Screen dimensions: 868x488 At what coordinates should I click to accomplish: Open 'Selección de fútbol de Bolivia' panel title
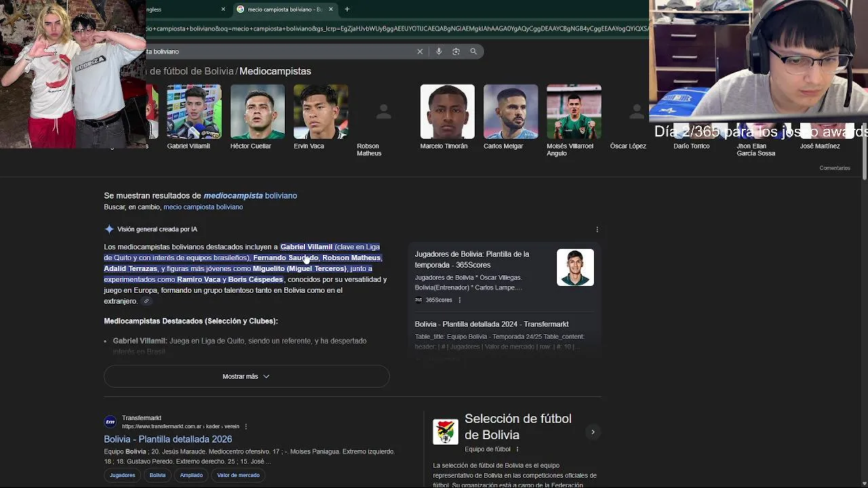[x=518, y=427]
